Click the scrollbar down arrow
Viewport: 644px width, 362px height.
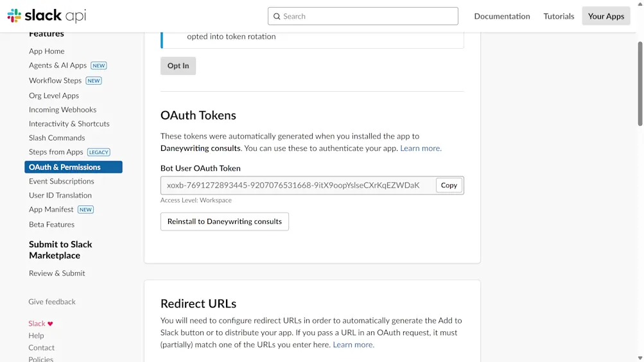pyautogui.click(x=640, y=358)
